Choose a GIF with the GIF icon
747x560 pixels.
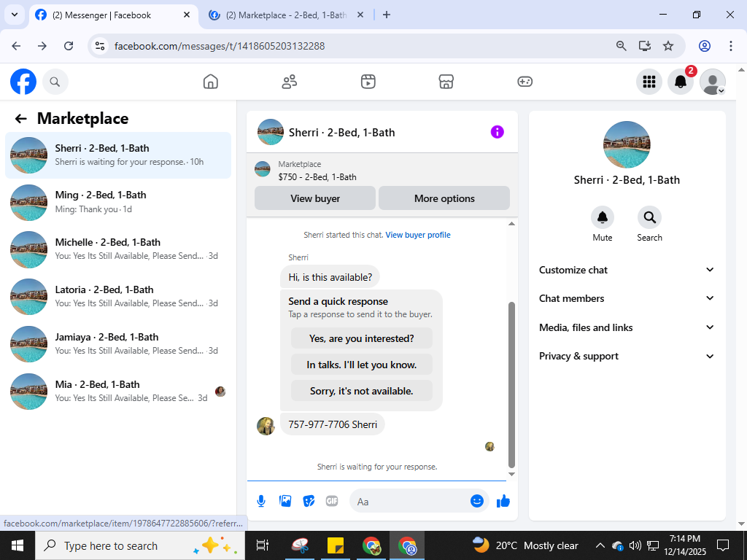point(332,501)
